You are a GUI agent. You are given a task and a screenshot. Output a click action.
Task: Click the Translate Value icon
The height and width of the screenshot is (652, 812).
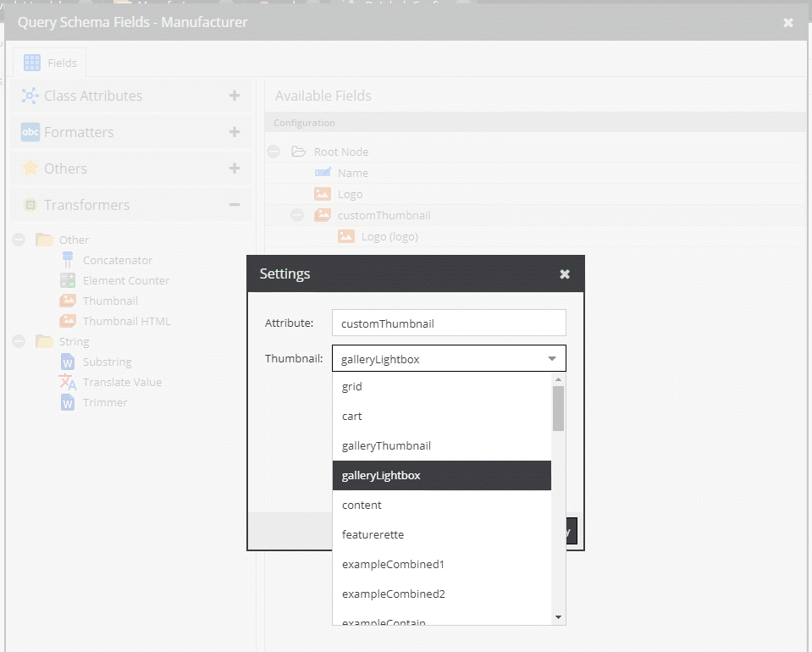click(x=68, y=383)
